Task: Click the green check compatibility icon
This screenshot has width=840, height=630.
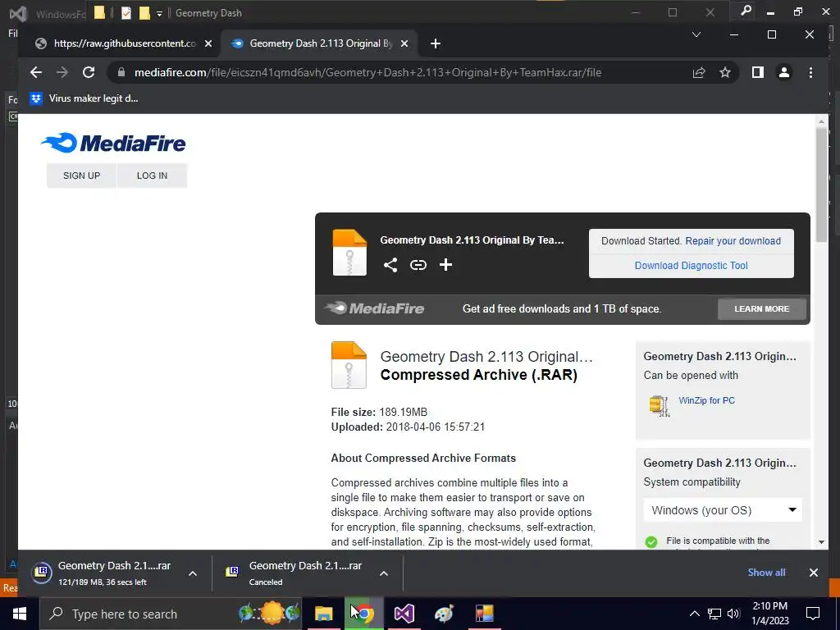Action: (x=651, y=542)
